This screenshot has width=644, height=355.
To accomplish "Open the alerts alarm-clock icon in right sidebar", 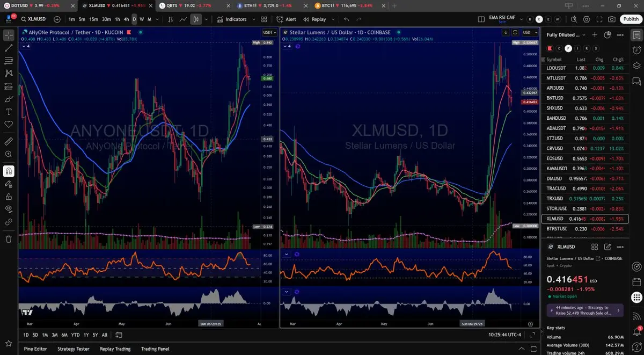I will click(x=636, y=50).
